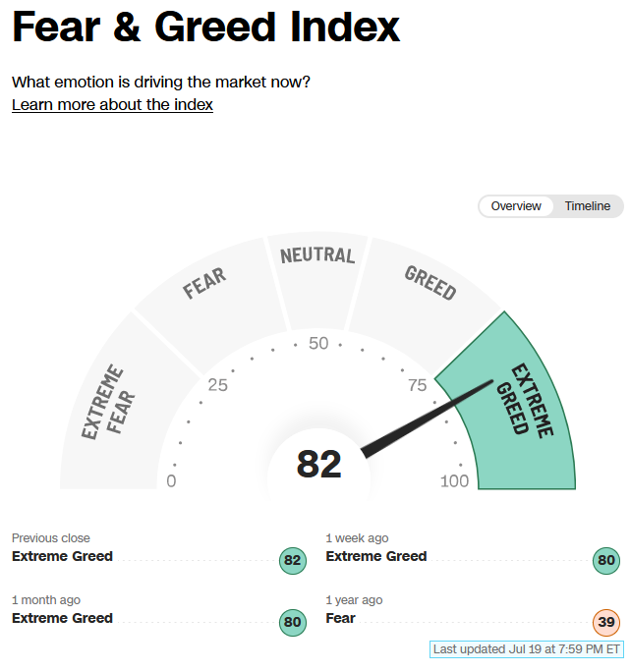Select the Overview toggle option
630x672 pixels.
coord(516,206)
